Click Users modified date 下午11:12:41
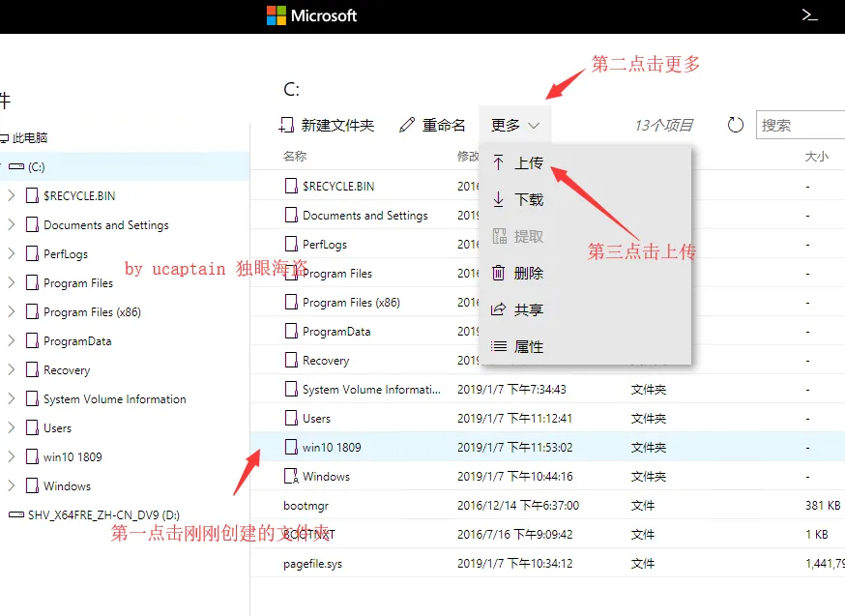The width and height of the screenshot is (845, 616). point(514,418)
